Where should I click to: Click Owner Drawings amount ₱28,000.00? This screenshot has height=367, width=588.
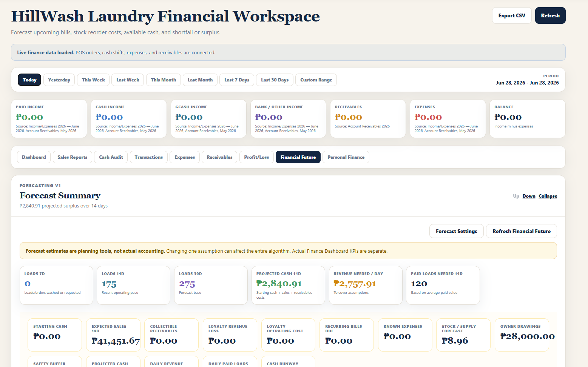(528, 336)
